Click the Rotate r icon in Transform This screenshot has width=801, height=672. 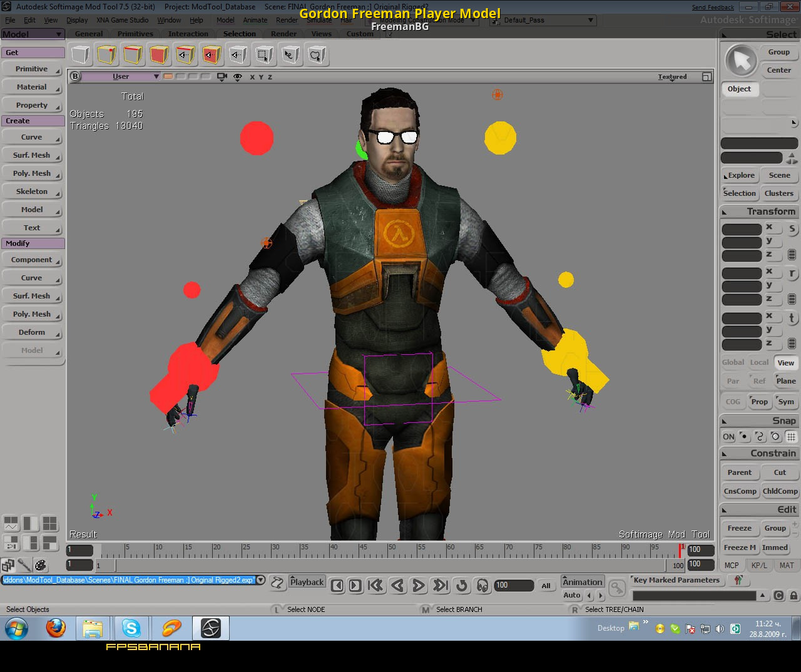click(792, 273)
